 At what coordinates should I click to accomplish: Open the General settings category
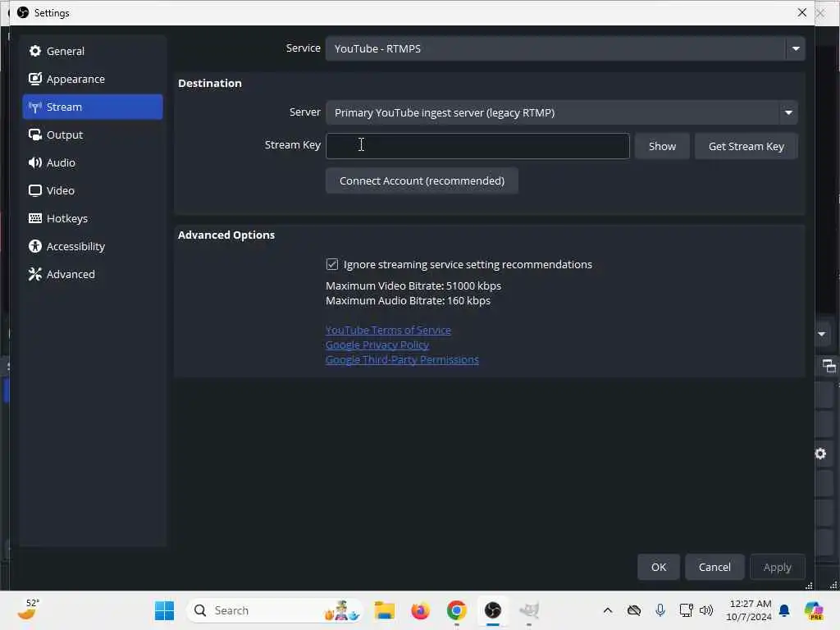pyautogui.click(x=92, y=51)
